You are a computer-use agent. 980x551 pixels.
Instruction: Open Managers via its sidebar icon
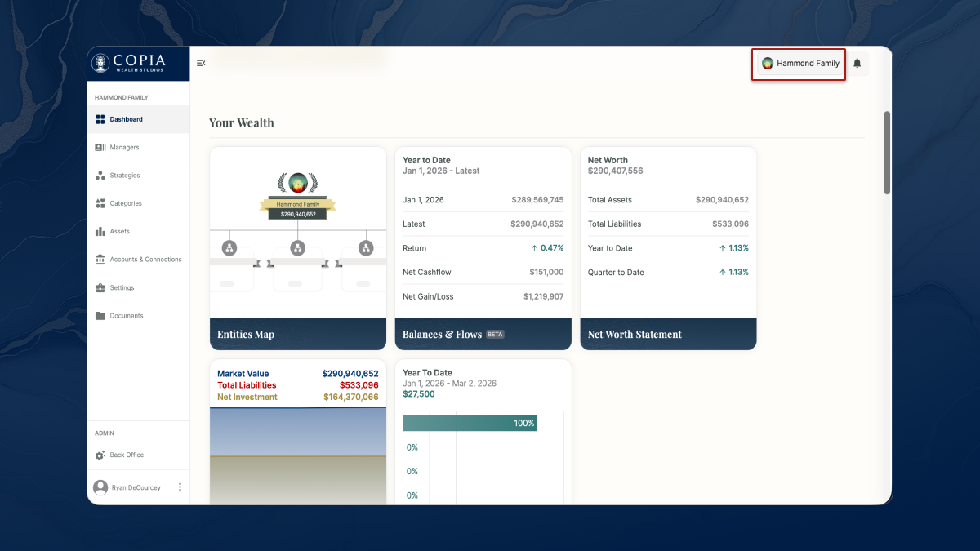coord(100,148)
